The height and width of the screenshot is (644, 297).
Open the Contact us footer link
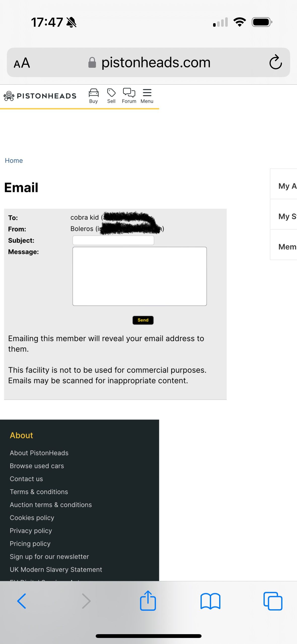tap(26, 479)
